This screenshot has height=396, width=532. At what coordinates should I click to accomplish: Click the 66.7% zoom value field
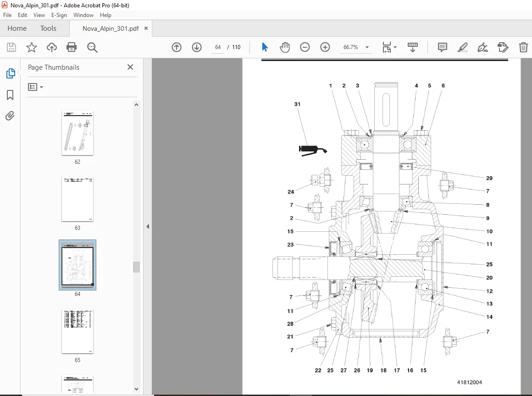pyautogui.click(x=351, y=47)
